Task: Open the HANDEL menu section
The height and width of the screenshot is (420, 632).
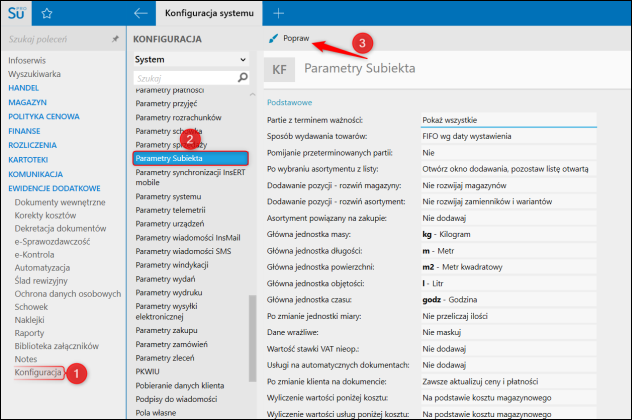Action: 26,88
